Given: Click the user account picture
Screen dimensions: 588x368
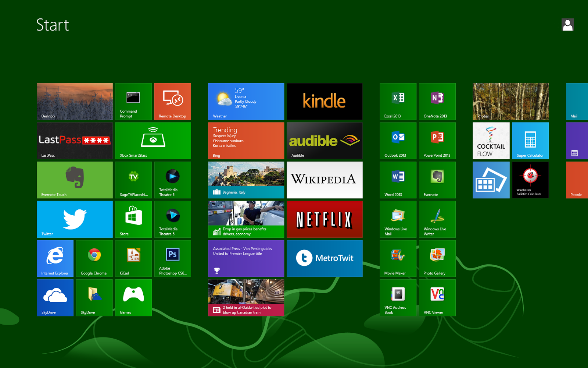Looking at the screenshot, I should tap(568, 25).
